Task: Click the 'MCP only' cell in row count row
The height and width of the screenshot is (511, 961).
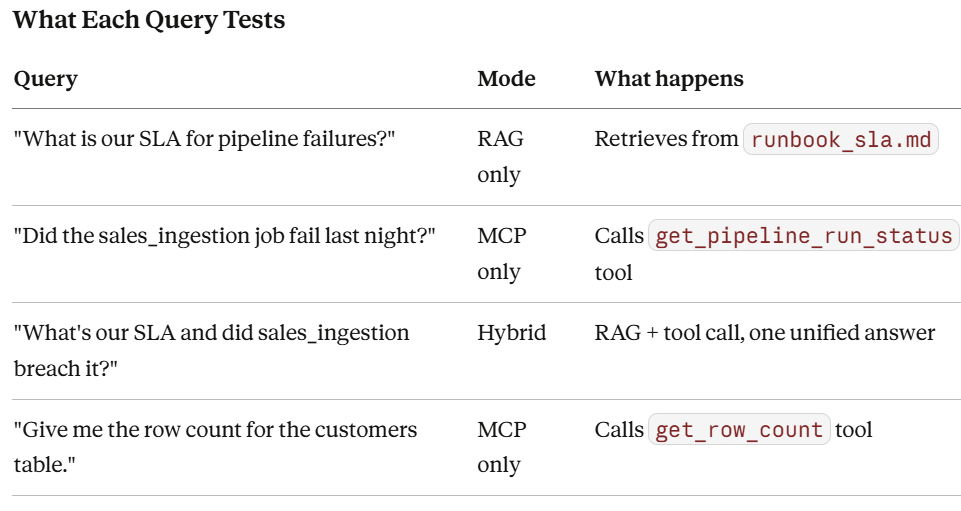Action: point(502,447)
